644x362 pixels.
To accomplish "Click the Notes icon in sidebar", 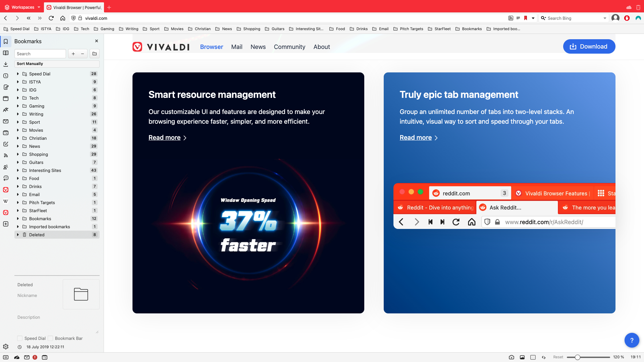I will tap(6, 86).
